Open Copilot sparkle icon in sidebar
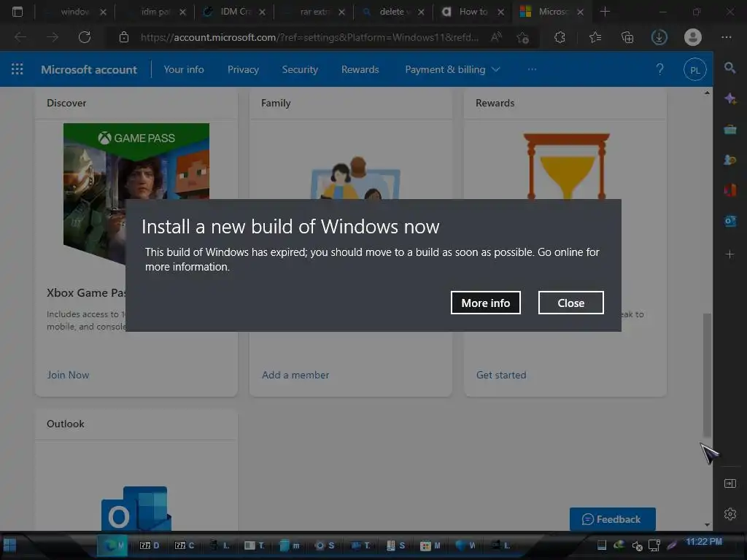 (x=729, y=98)
